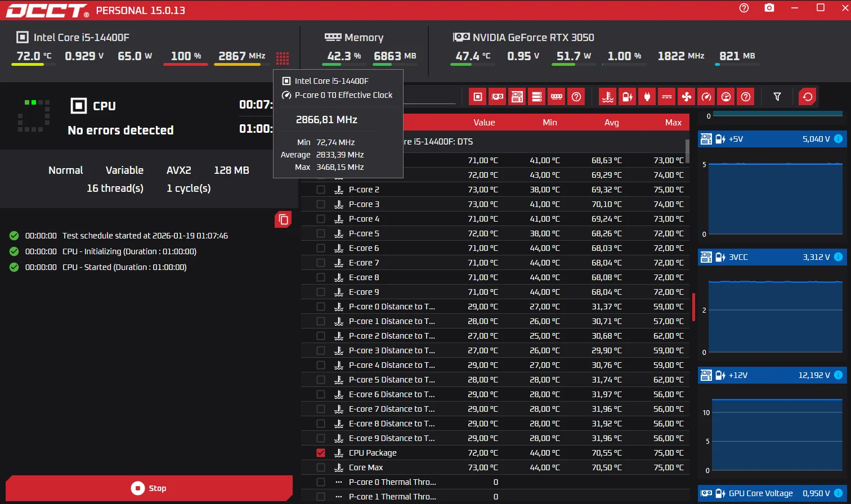Click the 'No errors detected' status text
The width and height of the screenshot is (851, 504).
click(x=120, y=130)
